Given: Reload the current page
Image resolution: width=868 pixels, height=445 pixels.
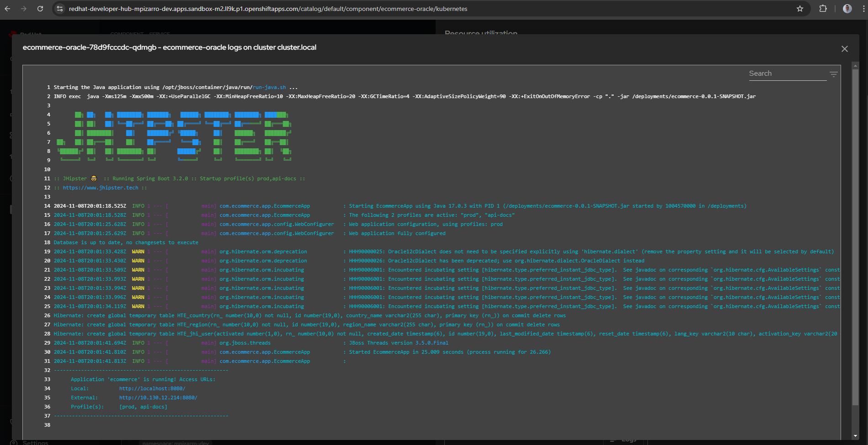Looking at the screenshot, I should [x=40, y=8].
